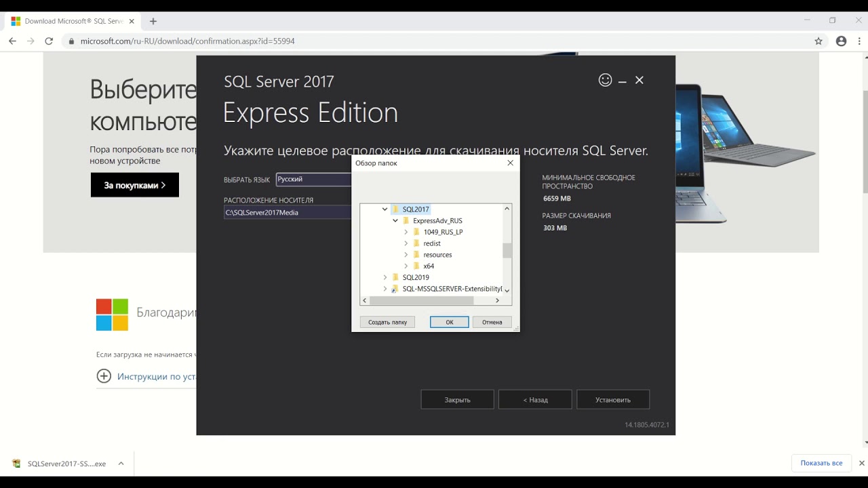
Task: Click the folder icon of ExpressAdv_RUS
Action: click(x=406, y=221)
